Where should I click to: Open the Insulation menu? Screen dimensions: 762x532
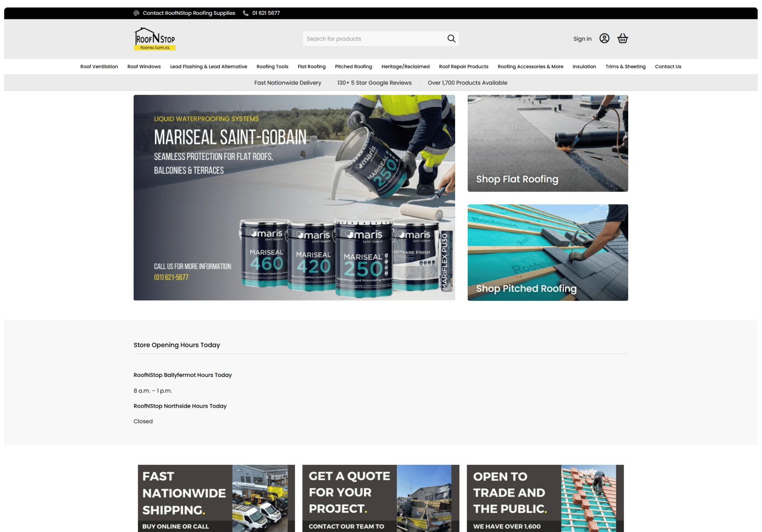coord(584,66)
